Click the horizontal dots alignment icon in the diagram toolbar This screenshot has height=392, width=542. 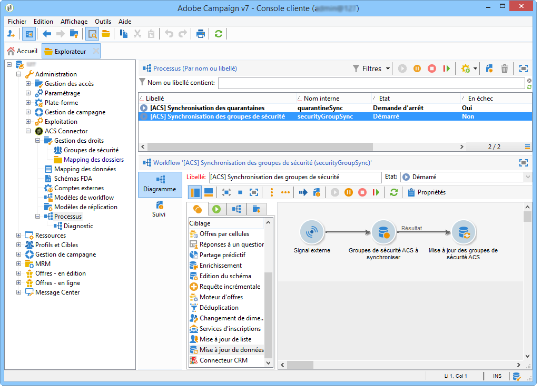285,192
